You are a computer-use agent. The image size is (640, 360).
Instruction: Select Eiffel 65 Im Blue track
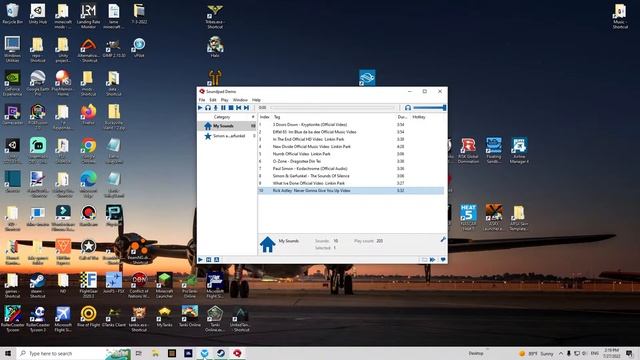tap(351, 132)
